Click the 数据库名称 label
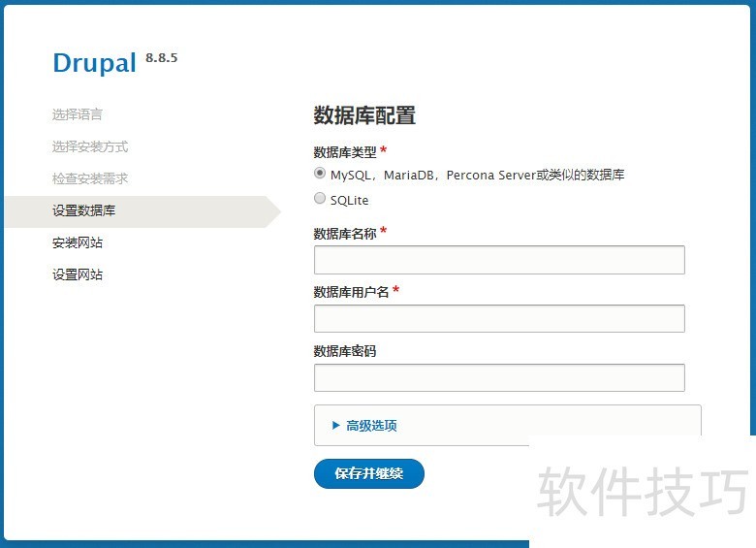Viewport: 756px width, 548px height. pyautogui.click(x=345, y=234)
